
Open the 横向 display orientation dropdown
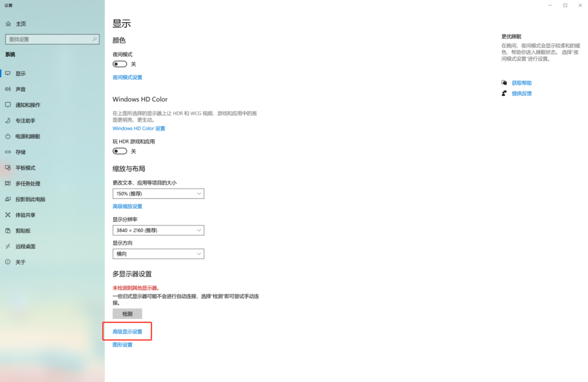pos(158,254)
